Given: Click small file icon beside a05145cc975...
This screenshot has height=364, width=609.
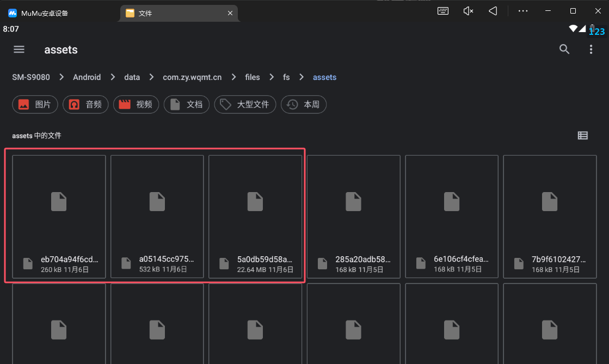Looking at the screenshot, I should pos(126,263).
